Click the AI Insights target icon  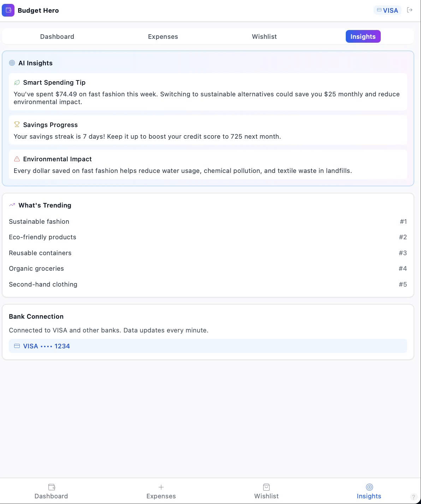point(12,63)
